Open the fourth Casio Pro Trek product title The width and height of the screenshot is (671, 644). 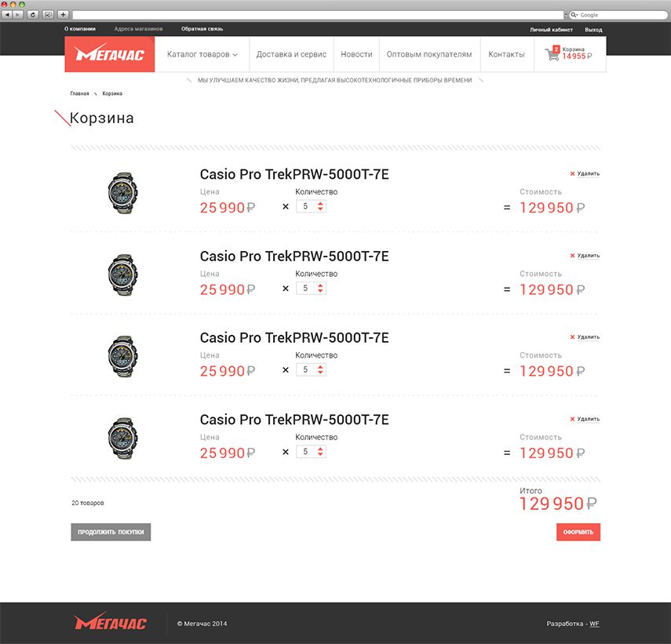coord(294,420)
